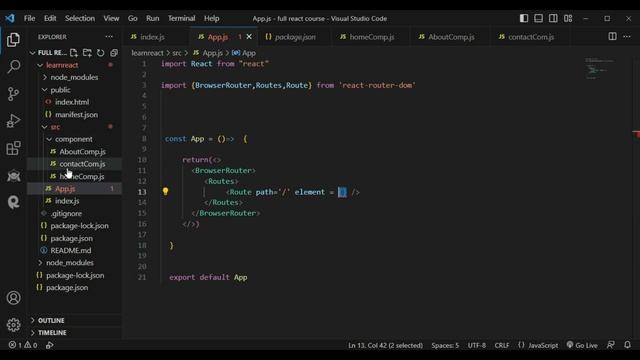Open errors and warnings count in status bar
This screenshot has height=360, width=640.
[23, 345]
